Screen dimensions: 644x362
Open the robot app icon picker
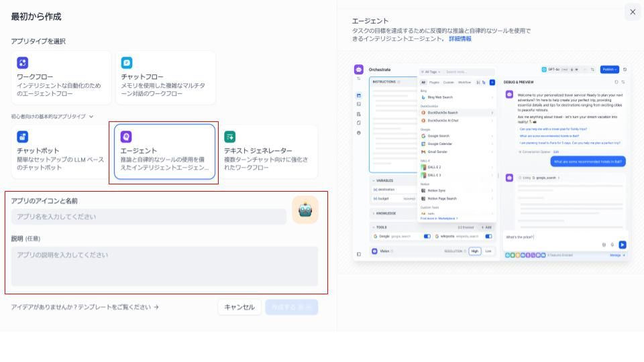[305, 210]
